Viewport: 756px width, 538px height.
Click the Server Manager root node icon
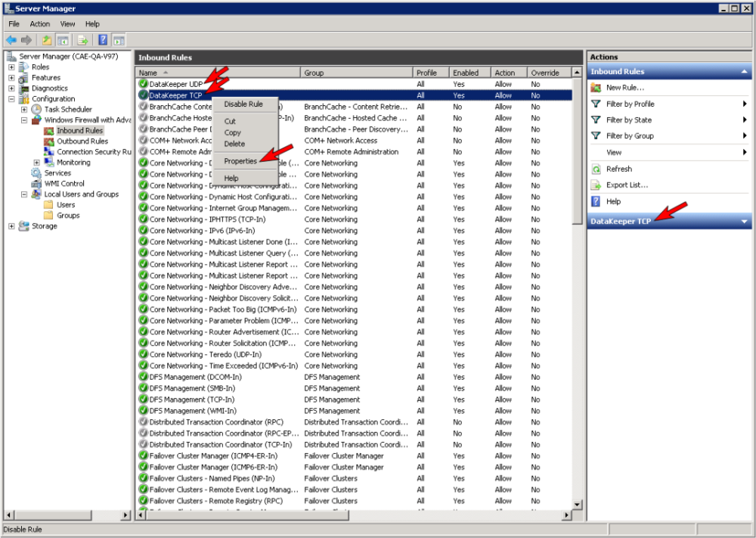[11, 56]
